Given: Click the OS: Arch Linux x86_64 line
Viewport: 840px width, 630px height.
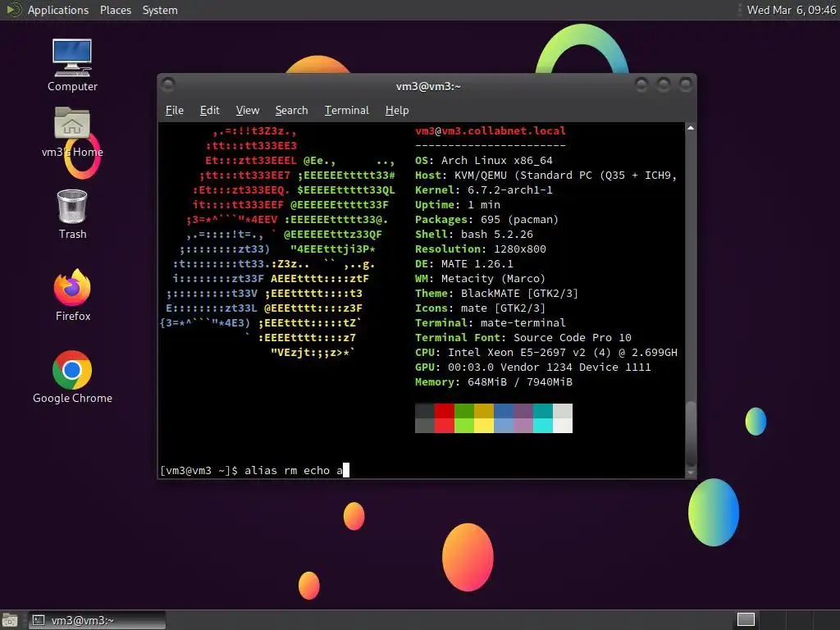Looking at the screenshot, I should [484, 160].
